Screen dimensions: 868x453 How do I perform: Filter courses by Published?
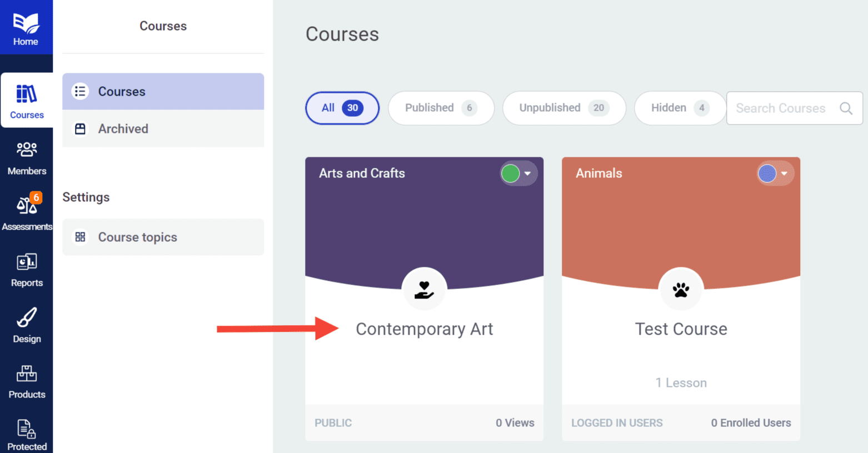[441, 108]
